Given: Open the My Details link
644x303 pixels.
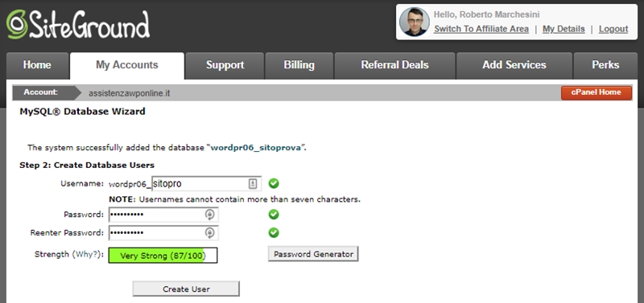Looking at the screenshot, I should [x=563, y=29].
